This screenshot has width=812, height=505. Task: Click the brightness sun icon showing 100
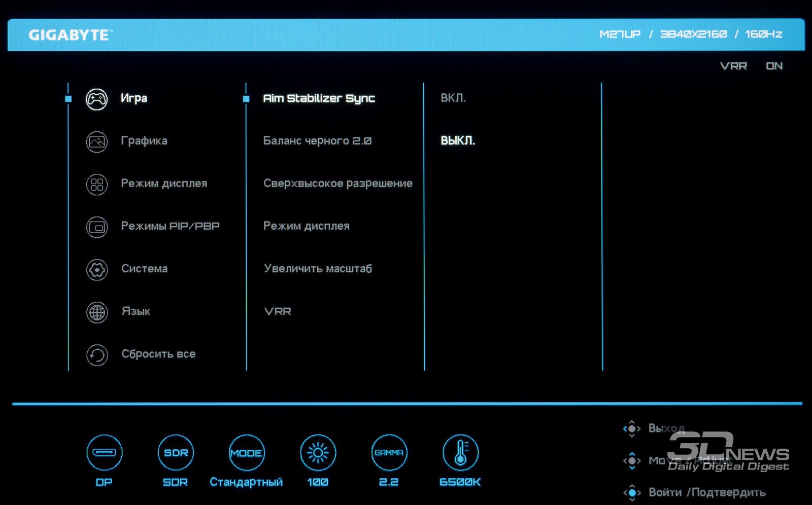[318, 452]
